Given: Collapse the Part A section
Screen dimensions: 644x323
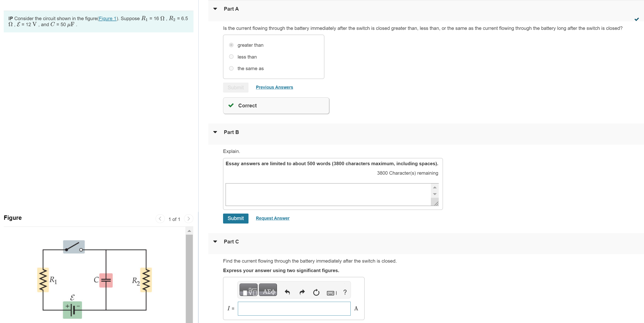Looking at the screenshot, I should click(x=215, y=9).
